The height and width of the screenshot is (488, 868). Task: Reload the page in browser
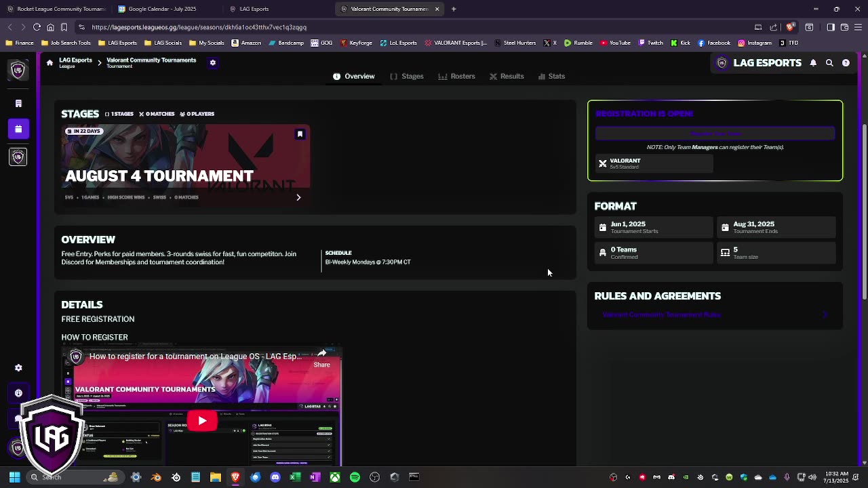pyautogui.click(x=37, y=27)
